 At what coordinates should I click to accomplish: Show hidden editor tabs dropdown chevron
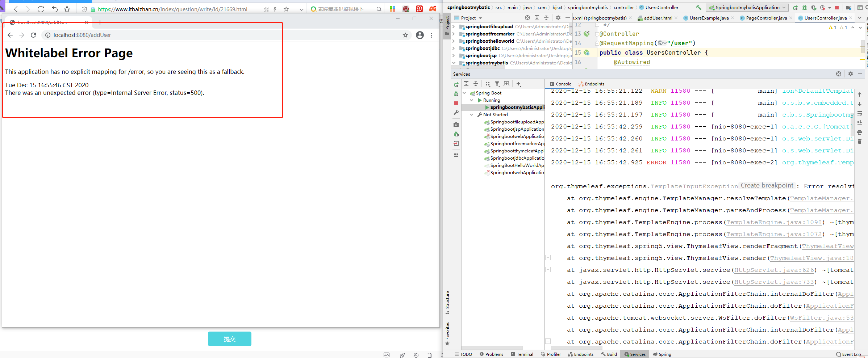coord(860,18)
